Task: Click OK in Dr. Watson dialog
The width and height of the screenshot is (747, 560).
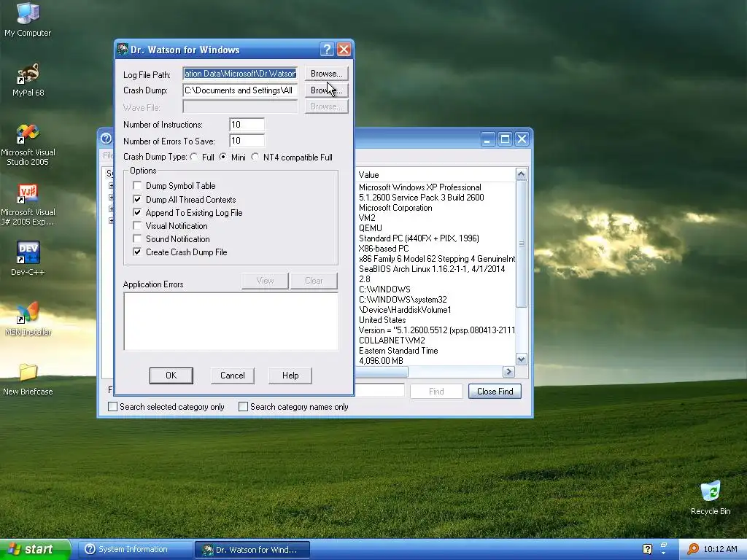Action: 171,376
